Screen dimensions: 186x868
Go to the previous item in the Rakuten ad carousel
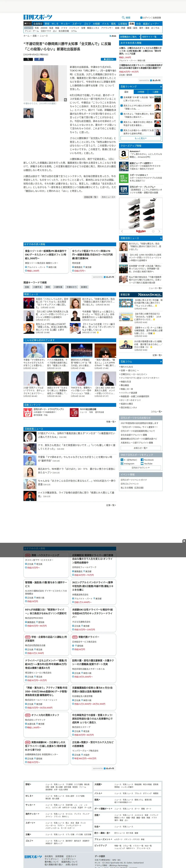[122, 231]
